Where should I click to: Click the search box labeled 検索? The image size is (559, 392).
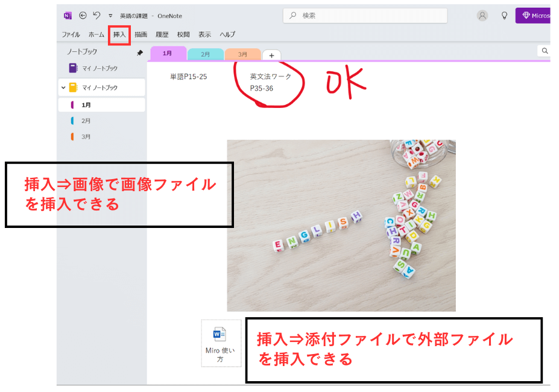pos(365,16)
